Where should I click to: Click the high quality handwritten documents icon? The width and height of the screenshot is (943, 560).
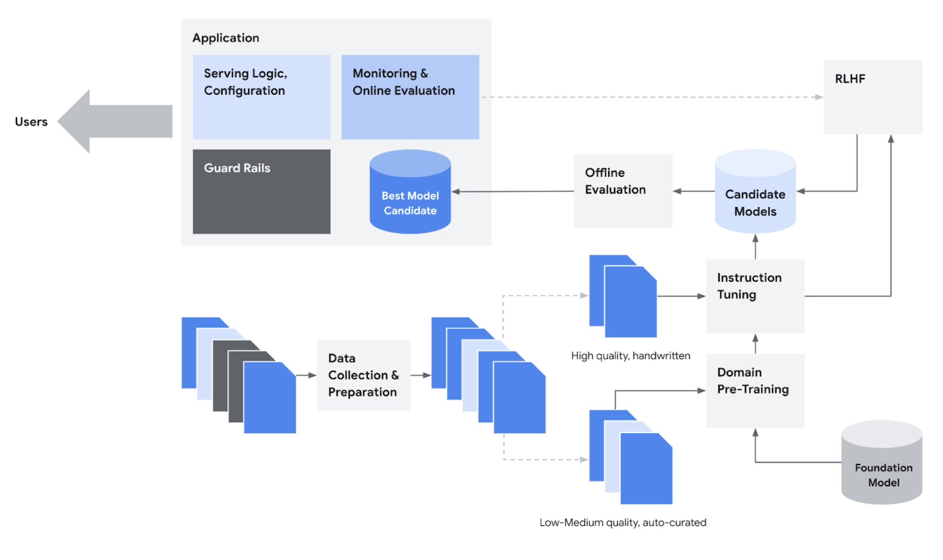pyautogui.click(x=623, y=296)
